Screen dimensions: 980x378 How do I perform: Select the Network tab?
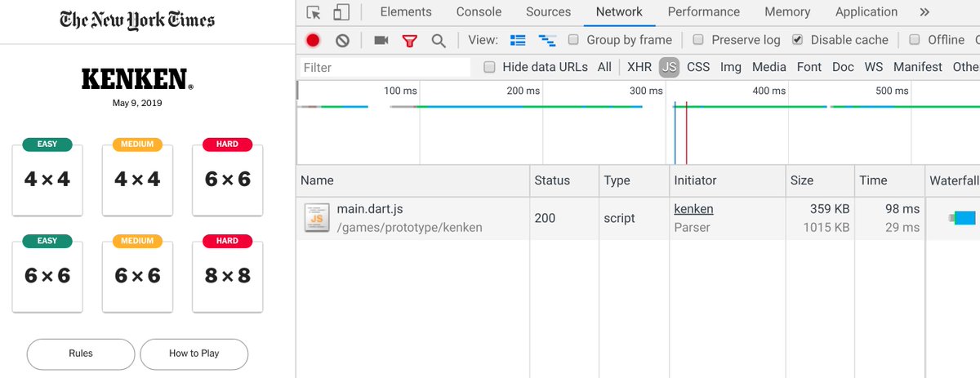pyautogui.click(x=619, y=11)
